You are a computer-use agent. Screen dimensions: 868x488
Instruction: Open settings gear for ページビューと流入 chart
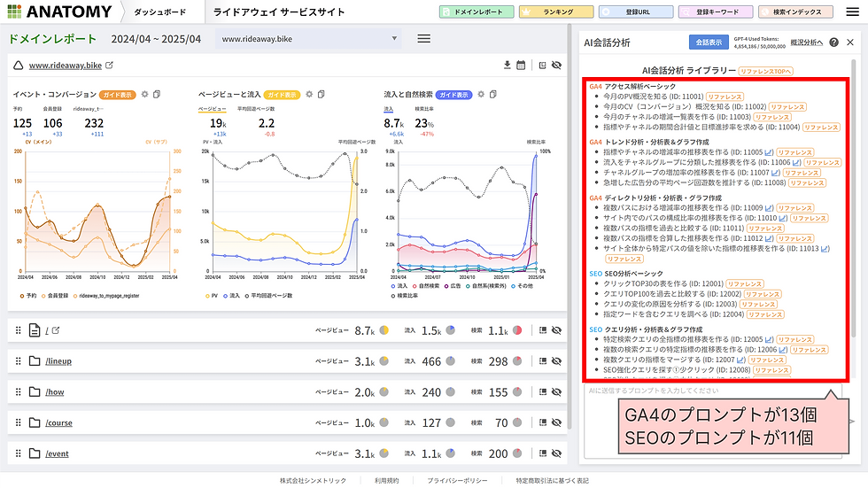309,95
